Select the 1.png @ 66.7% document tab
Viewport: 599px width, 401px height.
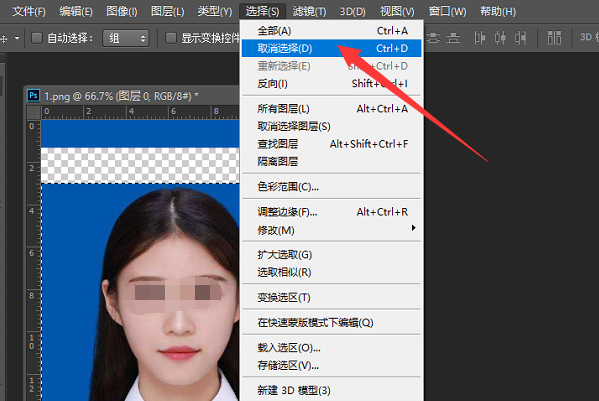(121, 95)
